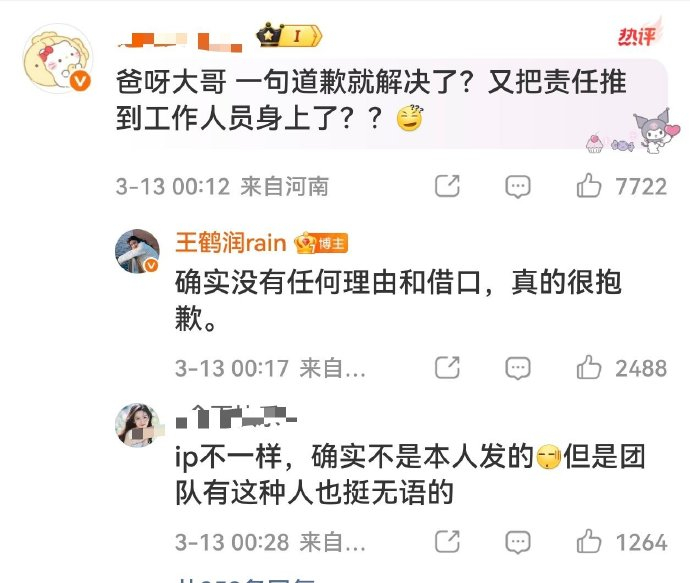Tap the 王鹤润rain username link
This screenshot has width=690, height=583.
click(x=231, y=242)
